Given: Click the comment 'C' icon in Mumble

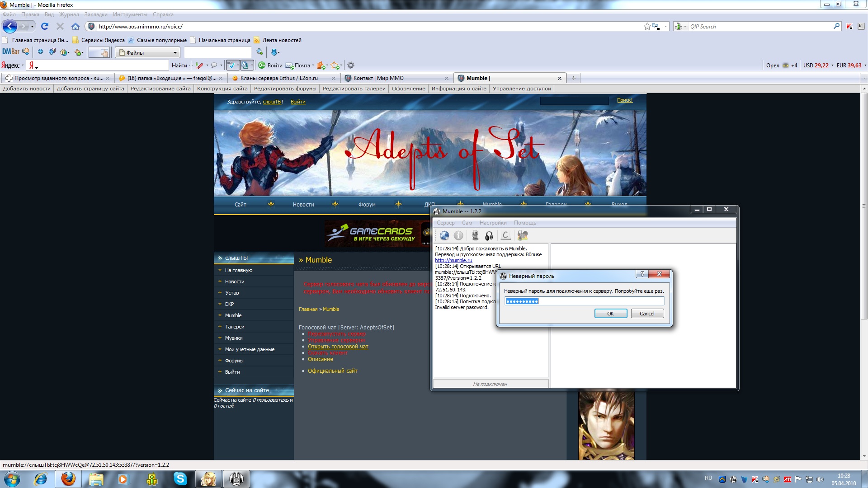Looking at the screenshot, I should (x=505, y=235).
